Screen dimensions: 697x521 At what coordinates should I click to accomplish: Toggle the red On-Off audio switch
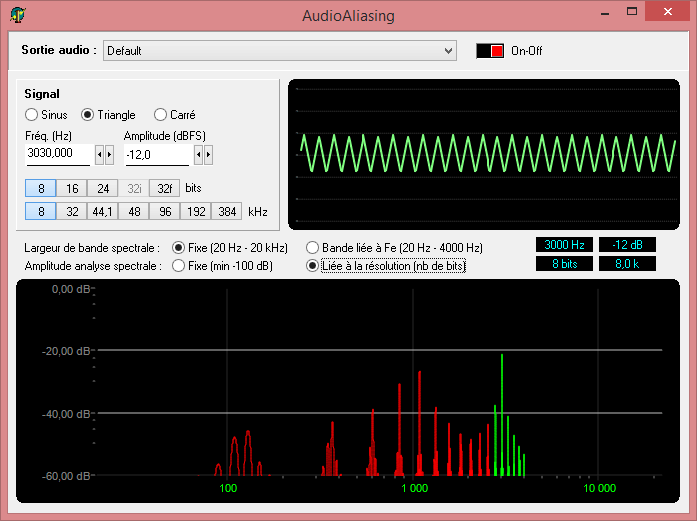pos(490,50)
